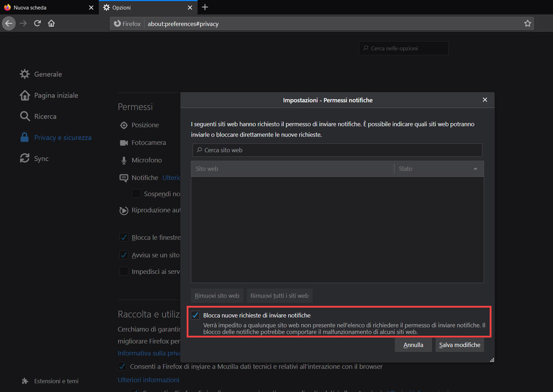
Task: Sort the list by Sito web header
Action: 293,169
